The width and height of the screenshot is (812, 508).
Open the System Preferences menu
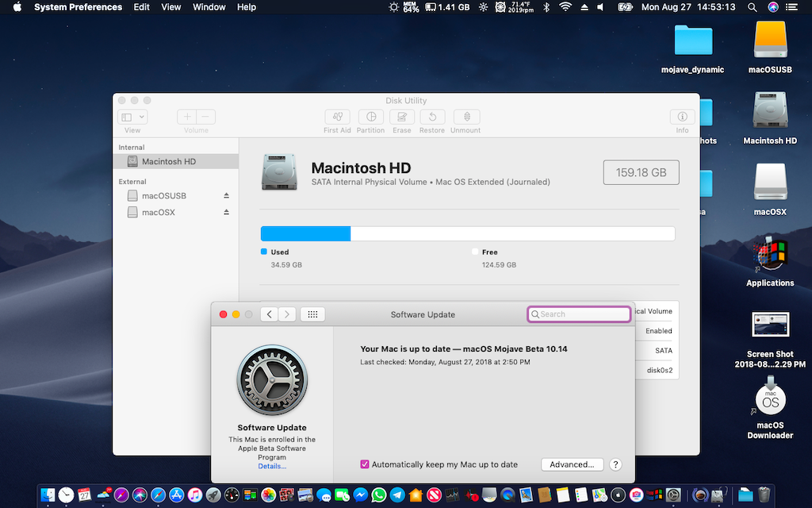point(79,7)
